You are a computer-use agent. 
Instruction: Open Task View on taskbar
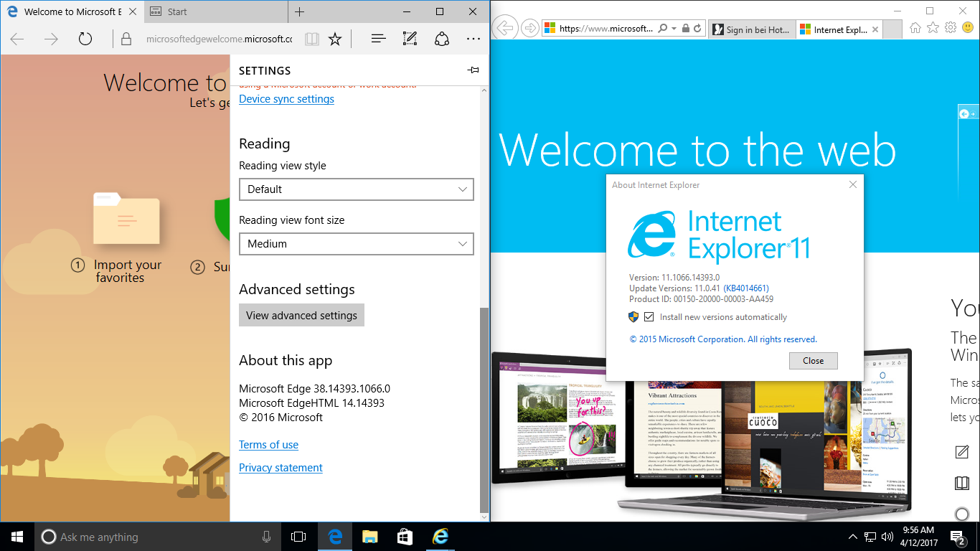298,537
